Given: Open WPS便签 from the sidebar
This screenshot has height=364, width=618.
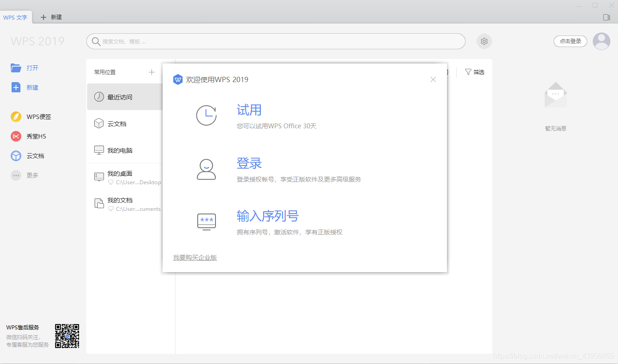Looking at the screenshot, I should pos(31,117).
